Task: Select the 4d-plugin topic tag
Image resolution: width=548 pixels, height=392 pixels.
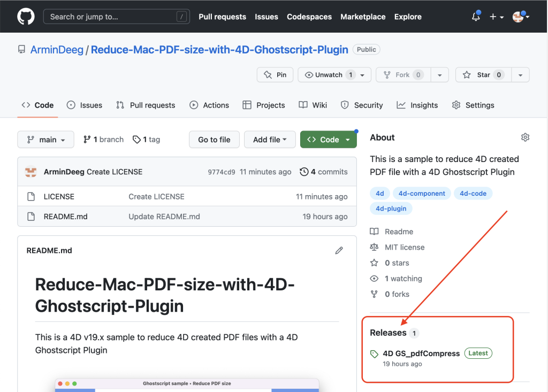Action: [391, 209]
